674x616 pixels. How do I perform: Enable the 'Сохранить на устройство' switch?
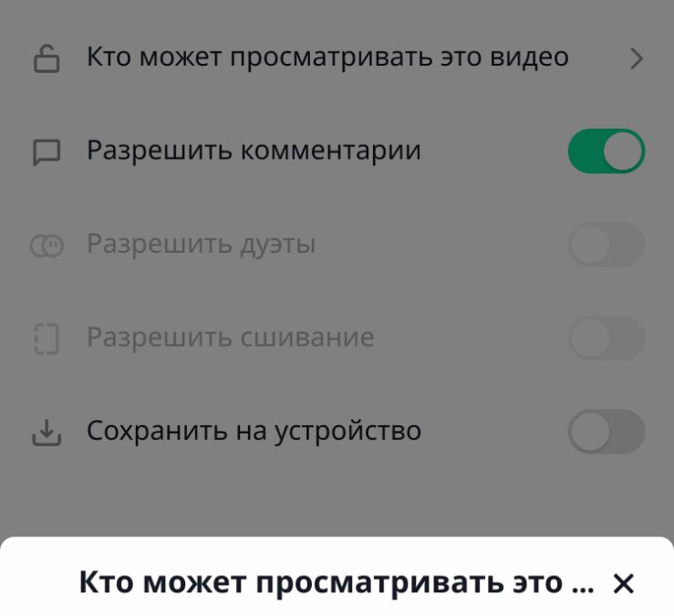click(606, 432)
